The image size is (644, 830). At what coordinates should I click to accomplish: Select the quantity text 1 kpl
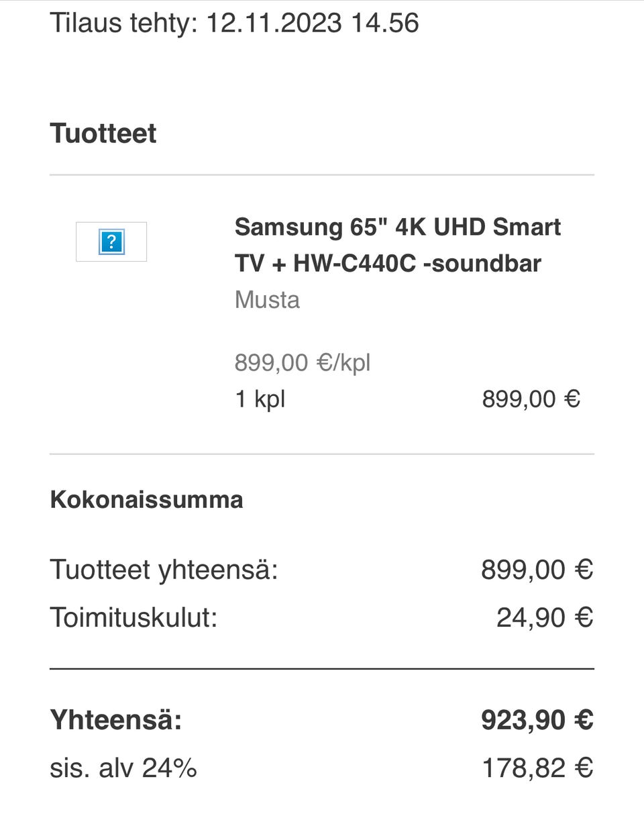coord(260,399)
